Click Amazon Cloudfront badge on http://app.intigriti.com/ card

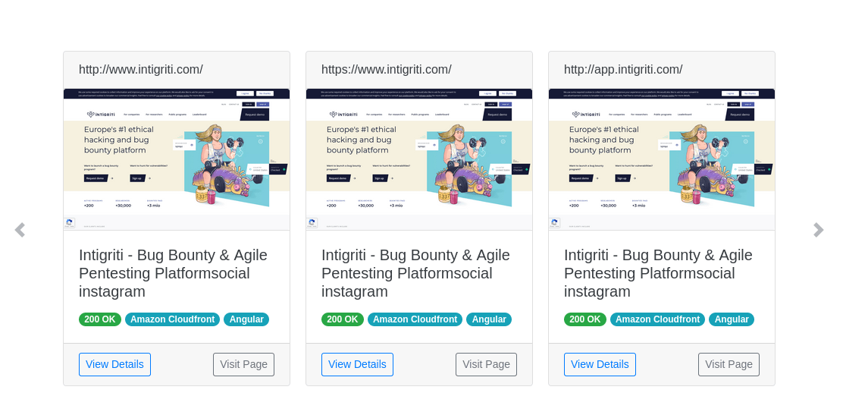(657, 319)
